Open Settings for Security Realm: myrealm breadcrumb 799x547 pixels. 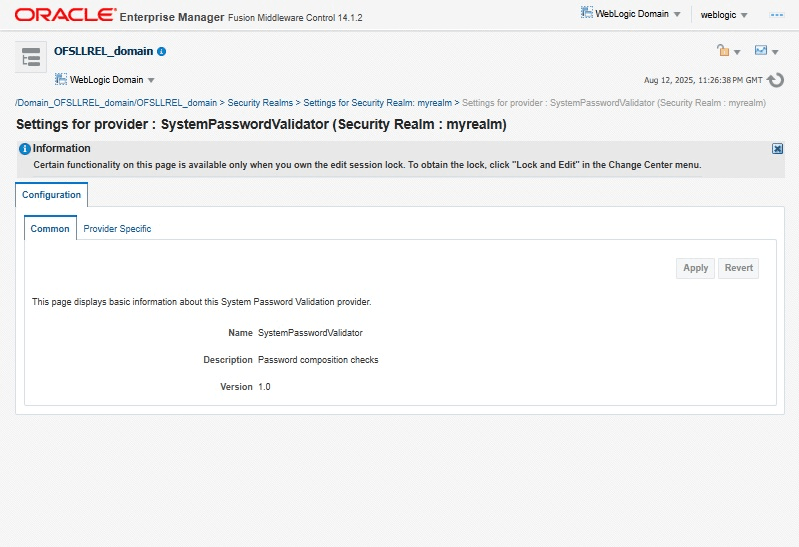(x=378, y=102)
